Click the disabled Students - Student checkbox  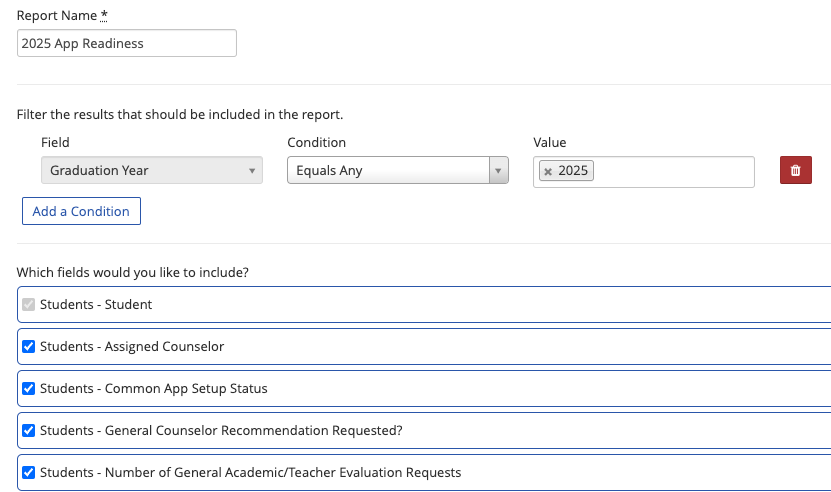28,305
